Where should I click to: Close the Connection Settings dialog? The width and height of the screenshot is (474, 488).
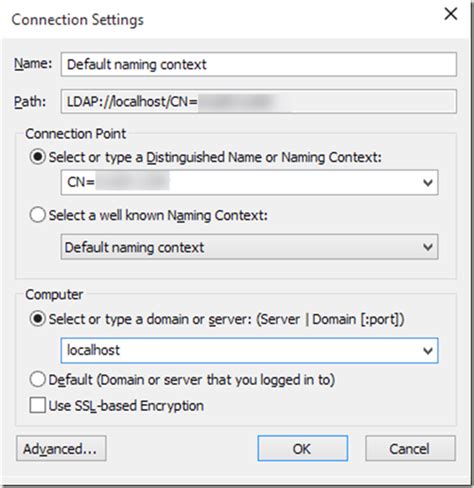[x=451, y=14]
